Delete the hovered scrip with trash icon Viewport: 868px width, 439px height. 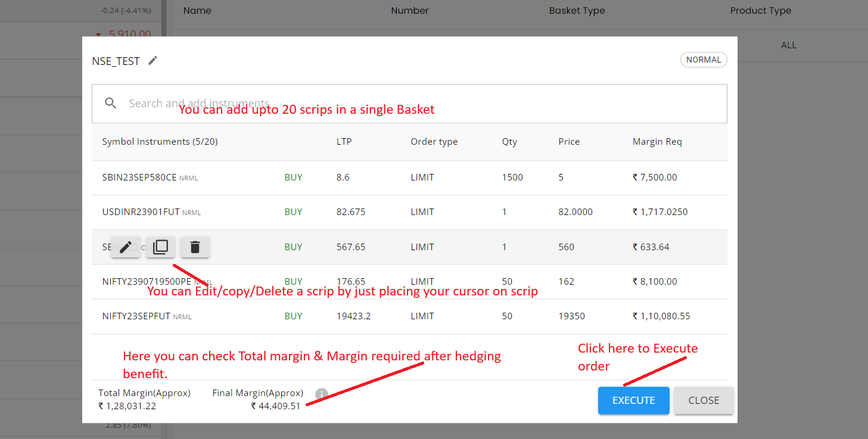point(195,247)
